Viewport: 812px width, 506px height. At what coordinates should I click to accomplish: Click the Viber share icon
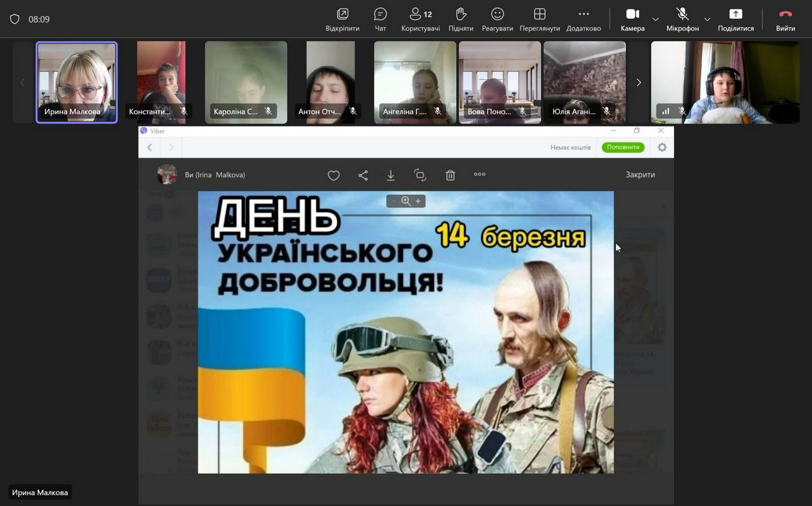coord(363,175)
